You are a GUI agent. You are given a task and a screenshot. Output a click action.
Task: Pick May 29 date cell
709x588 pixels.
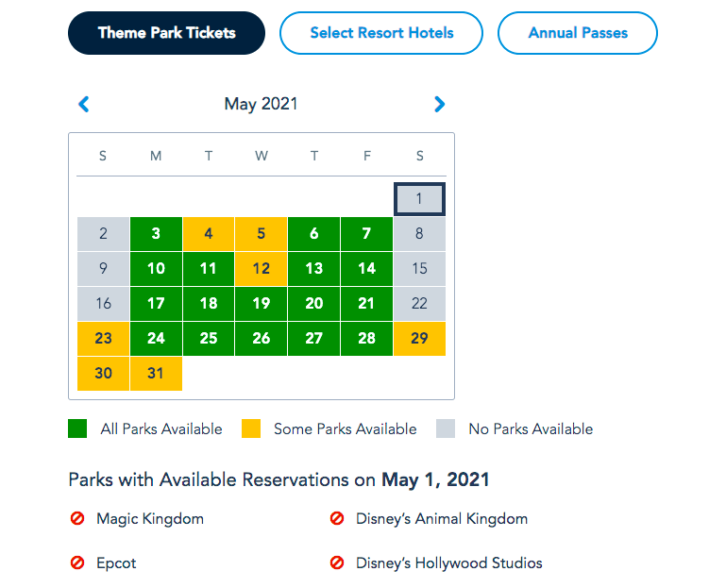pyautogui.click(x=419, y=338)
